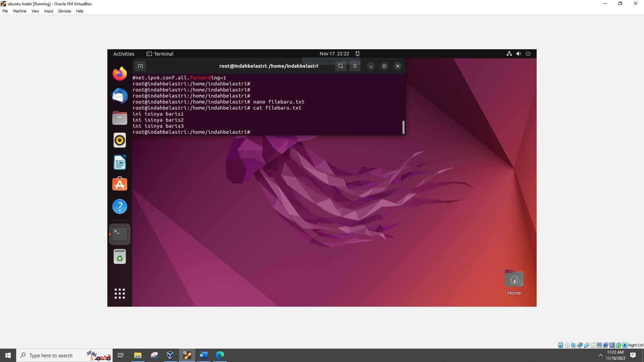Open Microsoft Edge from taskbar
This screenshot has width=644, height=362.
point(220,355)
